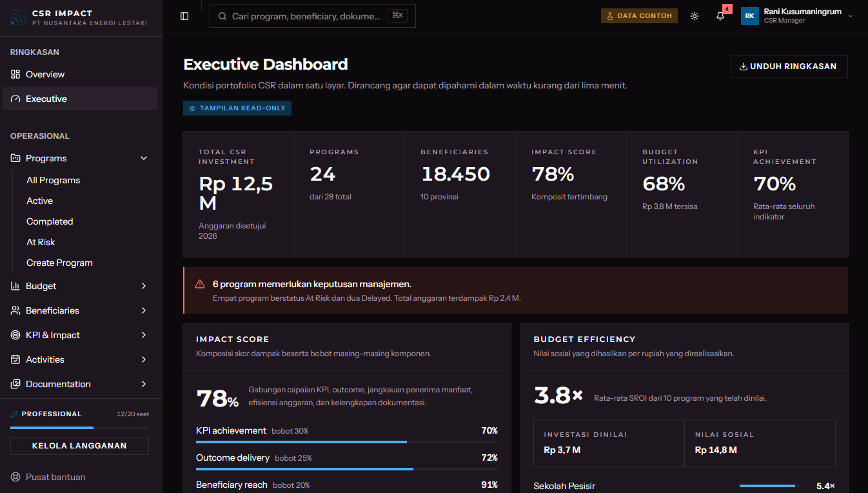Open user account dropdown arrow
The width and height of the screenshot is (868, 493).
851,16
